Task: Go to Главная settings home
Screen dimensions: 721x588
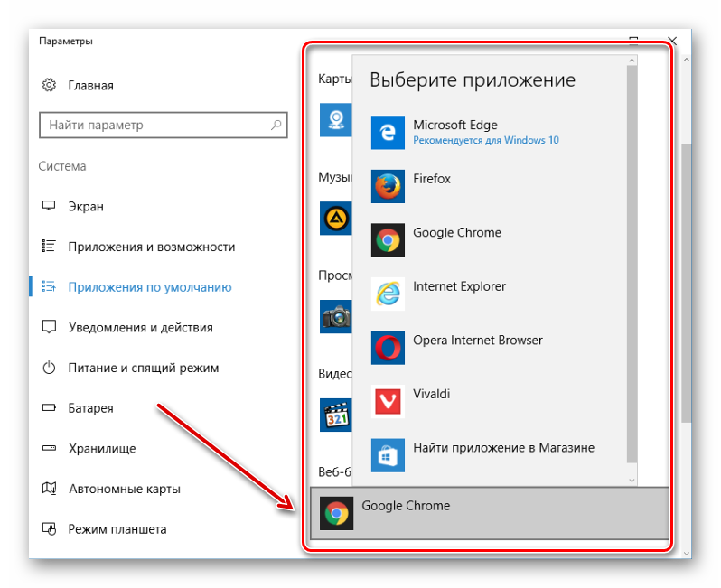Action: click(90, 86)
